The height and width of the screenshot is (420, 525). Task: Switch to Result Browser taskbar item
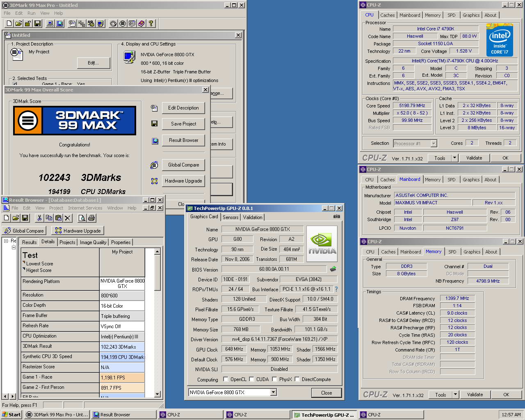(123, 415)
